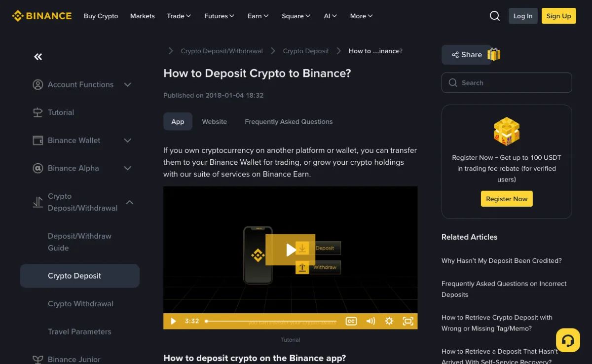The height and width of the screenshot is (364, 592).
Task: Mute the video volume
Action: (x=370, y=321)
